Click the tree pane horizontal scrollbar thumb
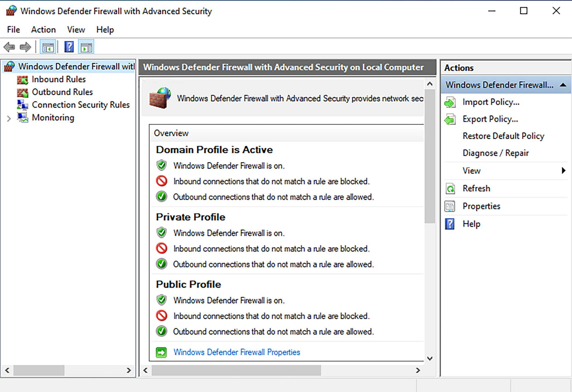 coord(39,370)
